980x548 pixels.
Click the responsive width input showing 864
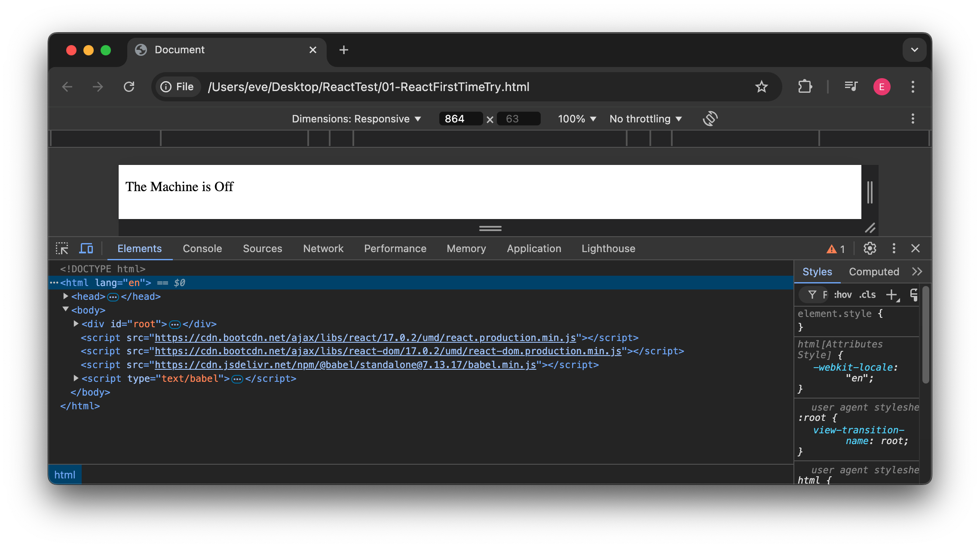(x=460, y=119)
